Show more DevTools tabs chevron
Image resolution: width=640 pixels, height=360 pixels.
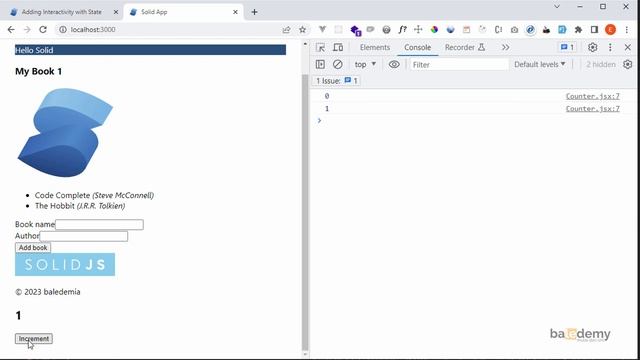(505, 47)
